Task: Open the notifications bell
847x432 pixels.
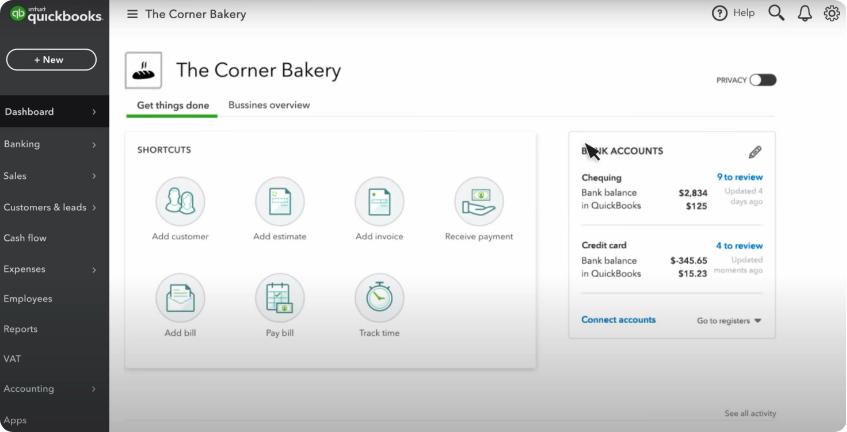Action: click(x=805, y=13)
